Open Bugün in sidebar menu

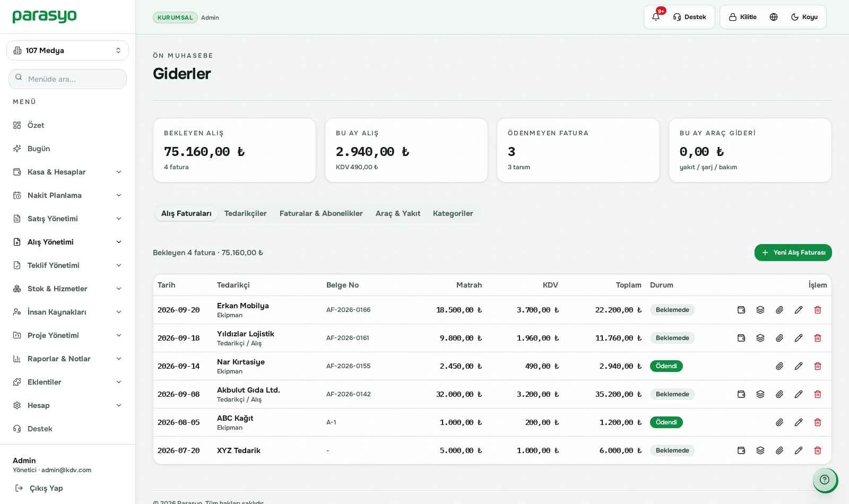[67, 149]
